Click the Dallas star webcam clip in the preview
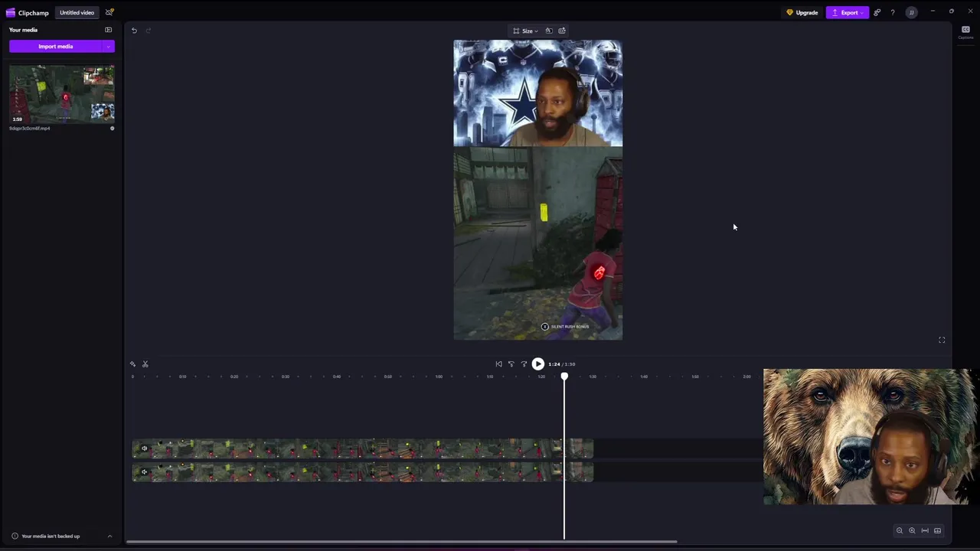The width and height of the screenshot is (980, 551). (x=537, y=93)
